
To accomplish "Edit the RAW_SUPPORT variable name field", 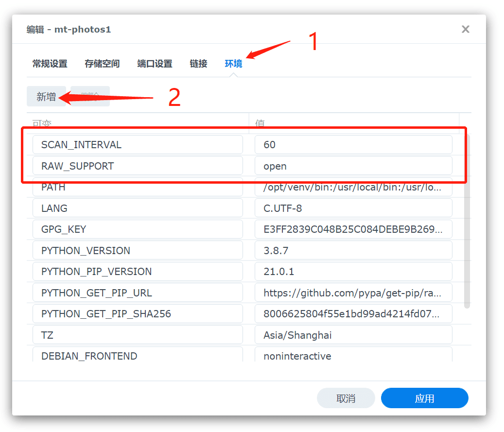I will coord(138,166).
